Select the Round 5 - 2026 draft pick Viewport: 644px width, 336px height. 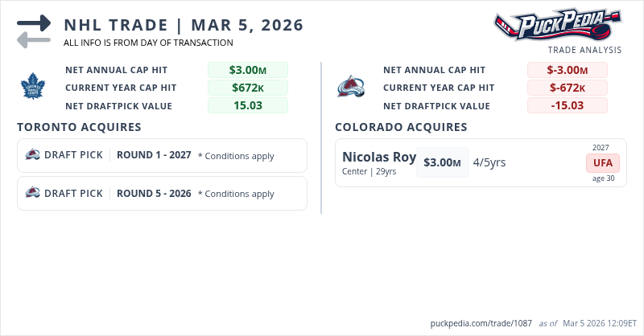click(x=154, y=193)
